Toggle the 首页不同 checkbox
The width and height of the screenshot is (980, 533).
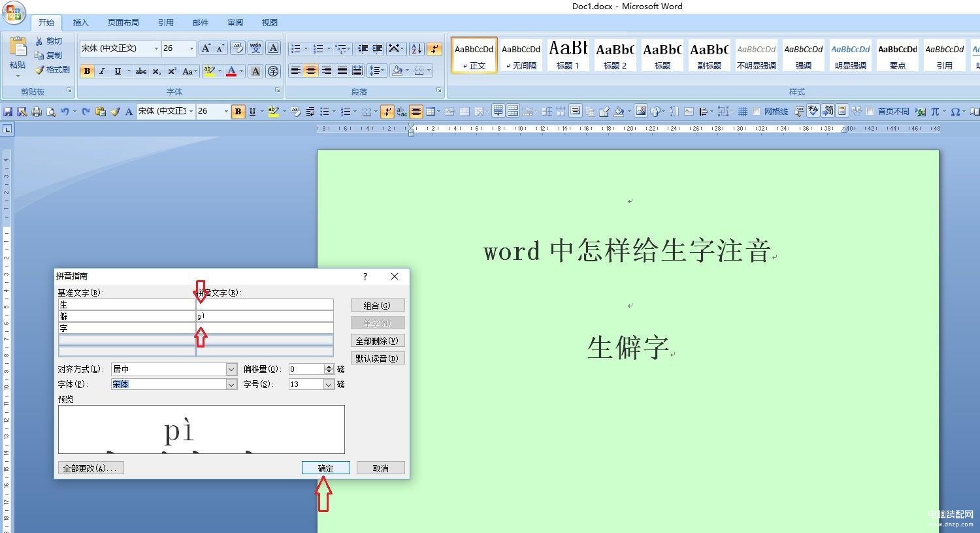(870, 112)
